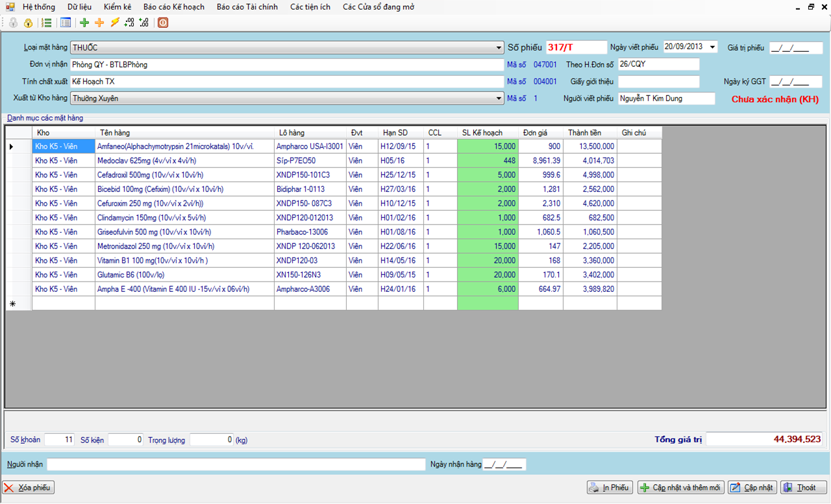Expand the Loại mặt hàng dropdown

click(499, 48)
